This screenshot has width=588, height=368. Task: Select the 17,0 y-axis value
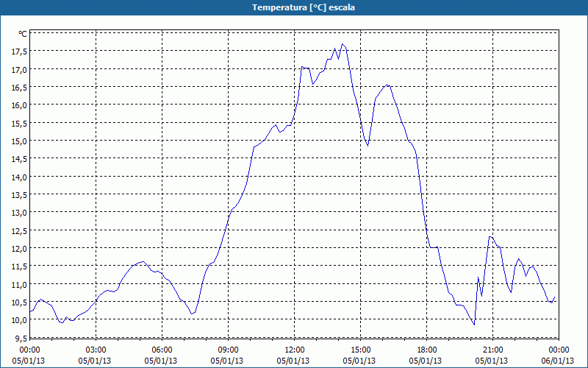click(19, 70)
